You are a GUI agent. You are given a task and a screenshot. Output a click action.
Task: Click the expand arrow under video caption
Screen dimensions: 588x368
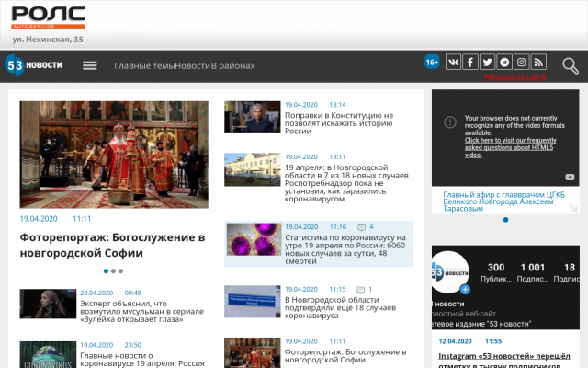click(x=573, y=208)
